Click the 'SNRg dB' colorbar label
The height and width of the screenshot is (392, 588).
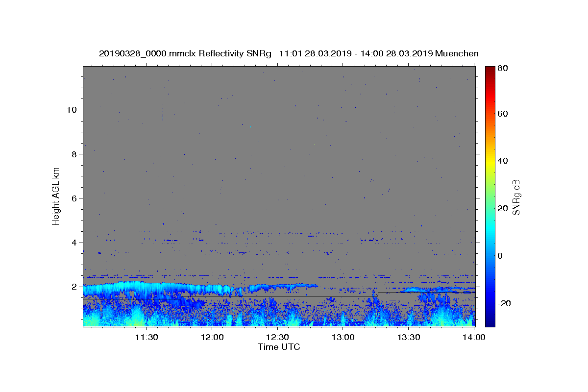pyautogui.click(x=516, y=197)
